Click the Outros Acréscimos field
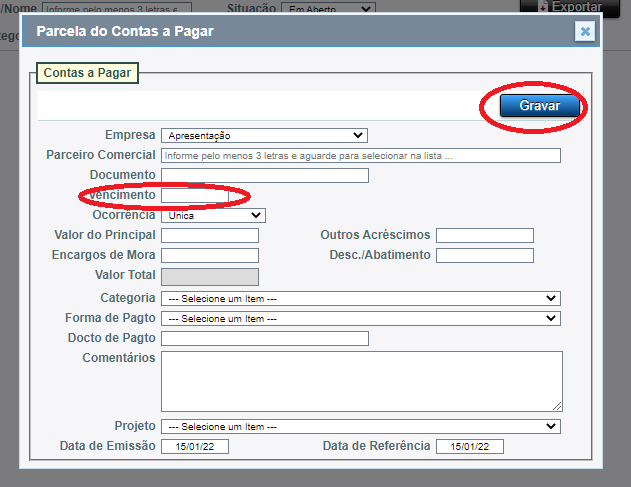This screenshot has height=487, width=631. [x=484, y=235]
